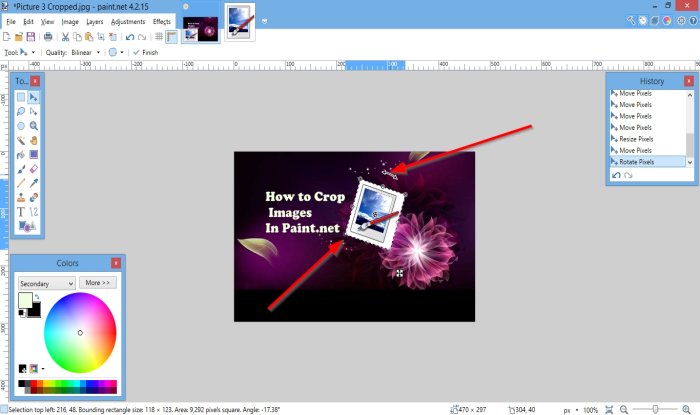
Task: Click the Finish button
Action: 146,52
